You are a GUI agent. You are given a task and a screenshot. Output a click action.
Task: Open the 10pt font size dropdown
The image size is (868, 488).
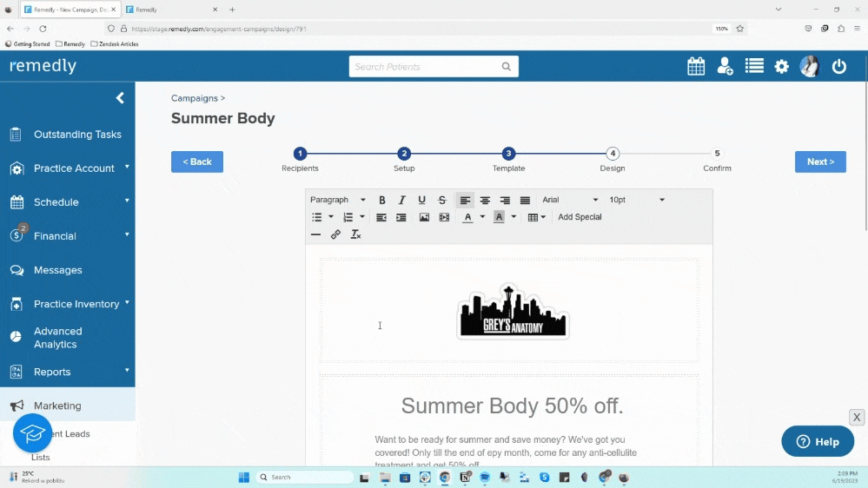coord(637,200)
